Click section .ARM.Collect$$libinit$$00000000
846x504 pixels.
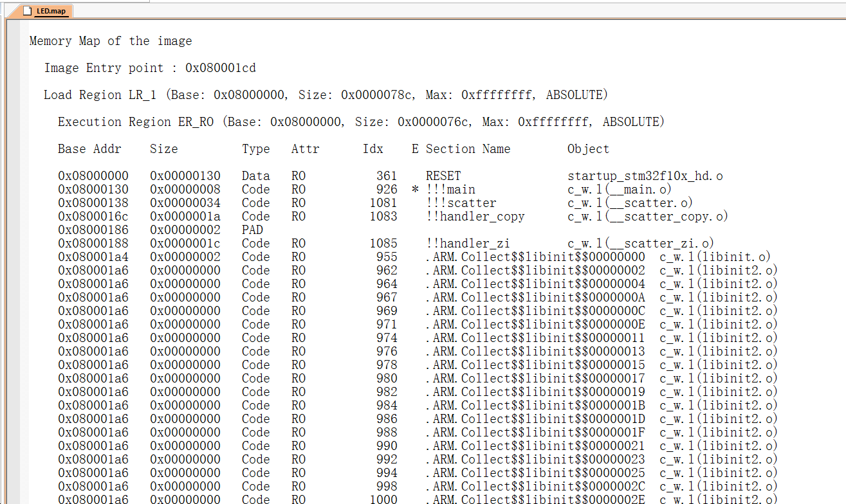535,257
